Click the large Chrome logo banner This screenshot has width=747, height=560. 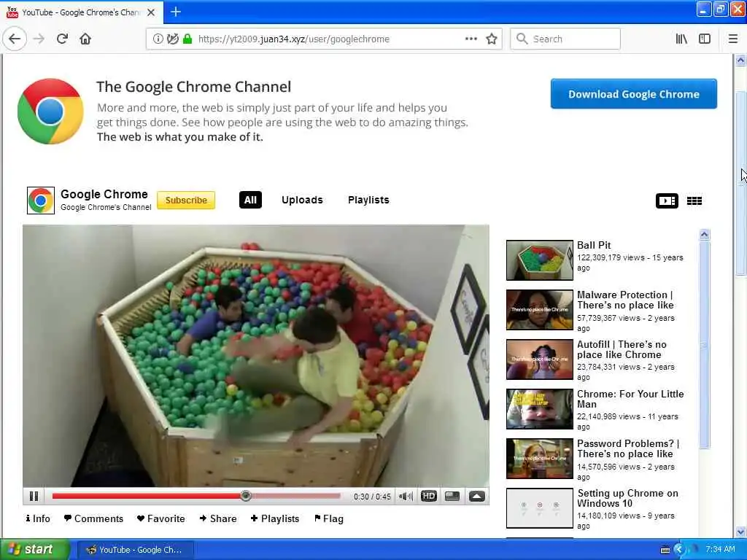(50, 112)
